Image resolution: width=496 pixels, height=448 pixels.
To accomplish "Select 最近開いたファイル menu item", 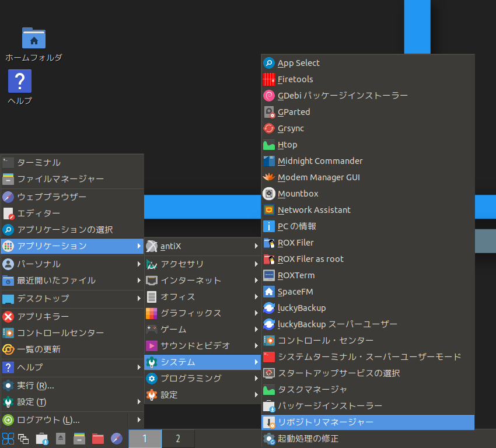I will 72,281.
